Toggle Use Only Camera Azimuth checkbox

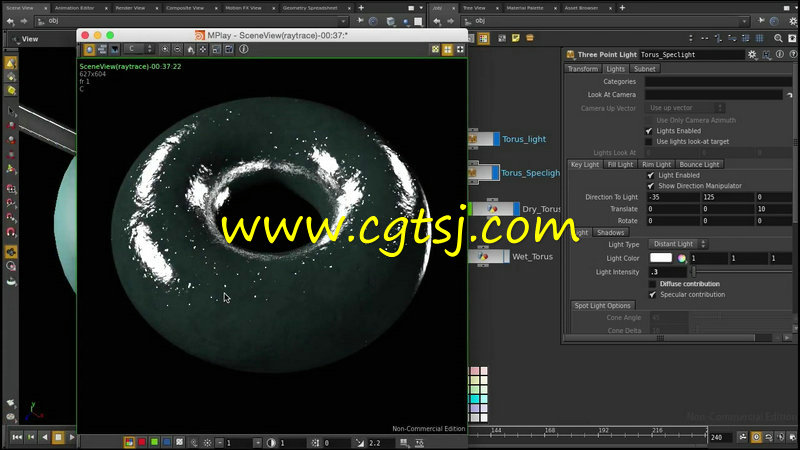(648, 120)
